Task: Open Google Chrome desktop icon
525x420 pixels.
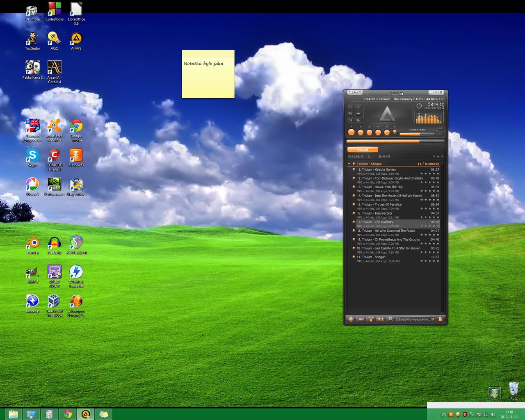Action: point(76,130)
